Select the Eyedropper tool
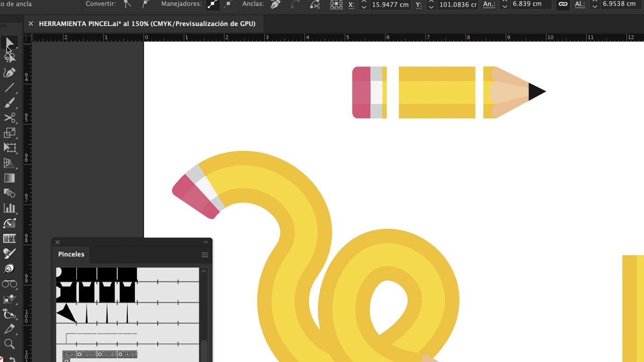 (9, 329)
